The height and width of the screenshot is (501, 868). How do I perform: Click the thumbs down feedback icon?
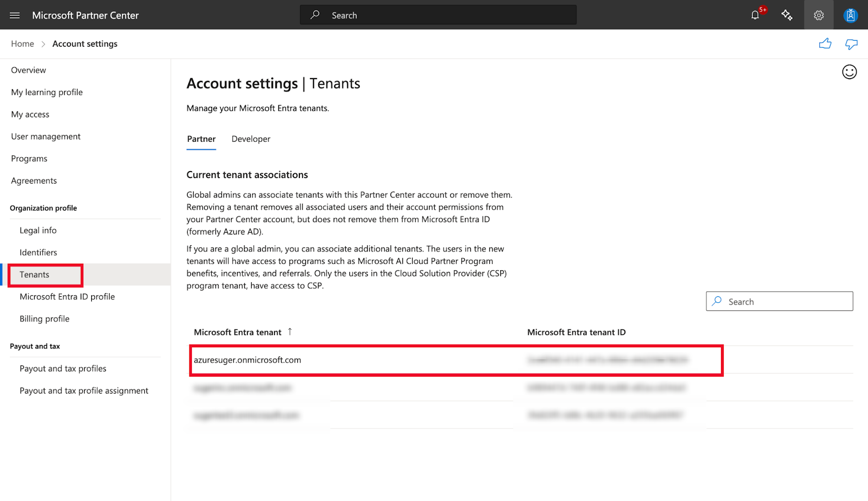click(x=851, y=44)
